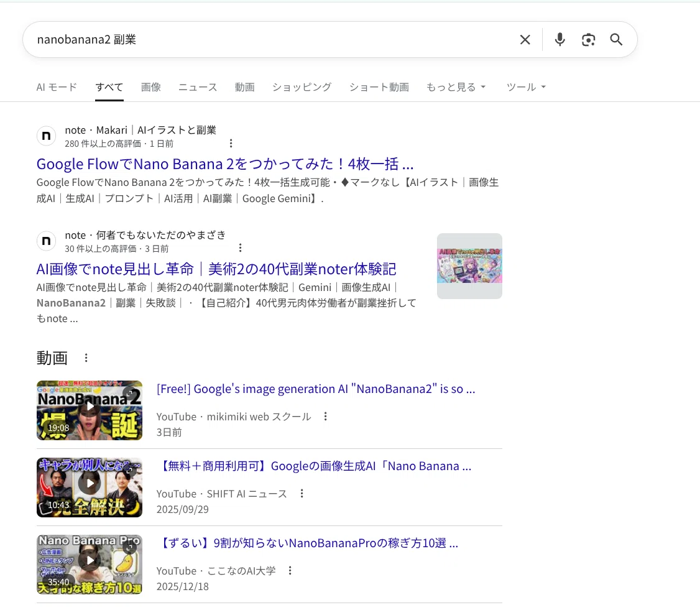
Task: Click the 30 件以上の高評価 text
Action: [x=101, y=249]
